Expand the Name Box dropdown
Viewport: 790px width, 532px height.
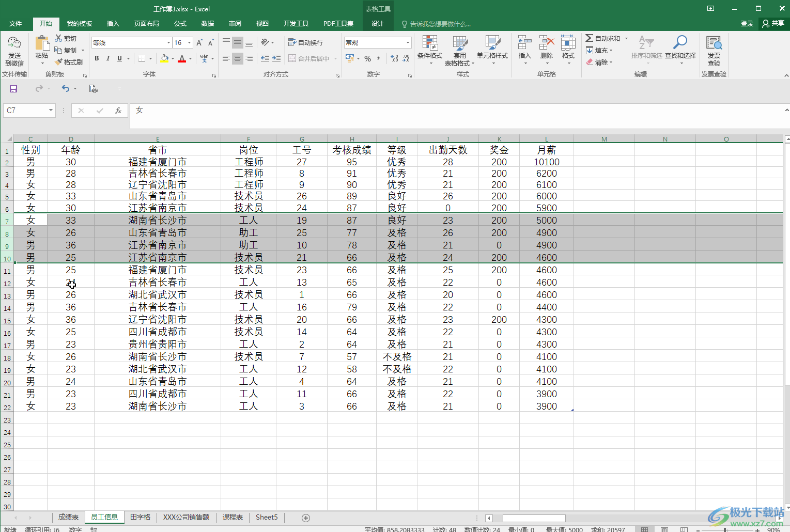click(51, 110)
